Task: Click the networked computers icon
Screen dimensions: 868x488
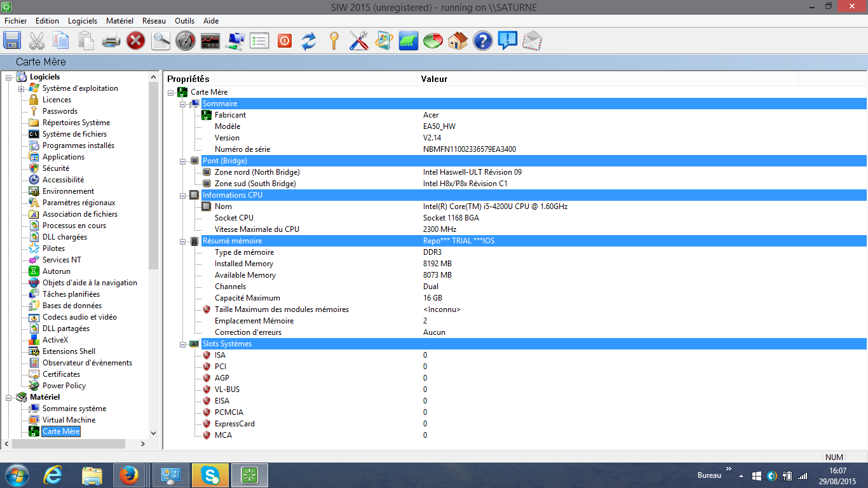Action: (x=235, y=41)
